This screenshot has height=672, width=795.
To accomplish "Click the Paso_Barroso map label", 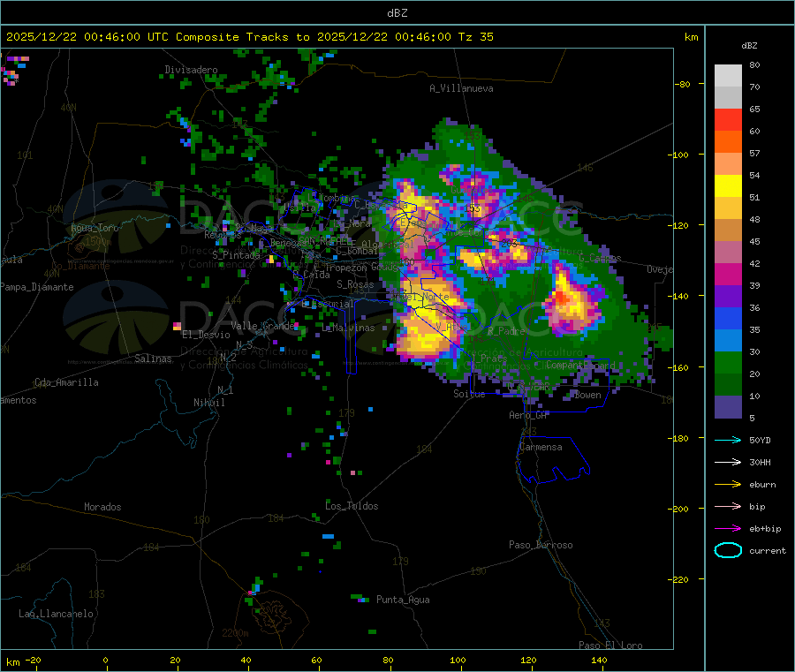I will [x=541, y=545].
